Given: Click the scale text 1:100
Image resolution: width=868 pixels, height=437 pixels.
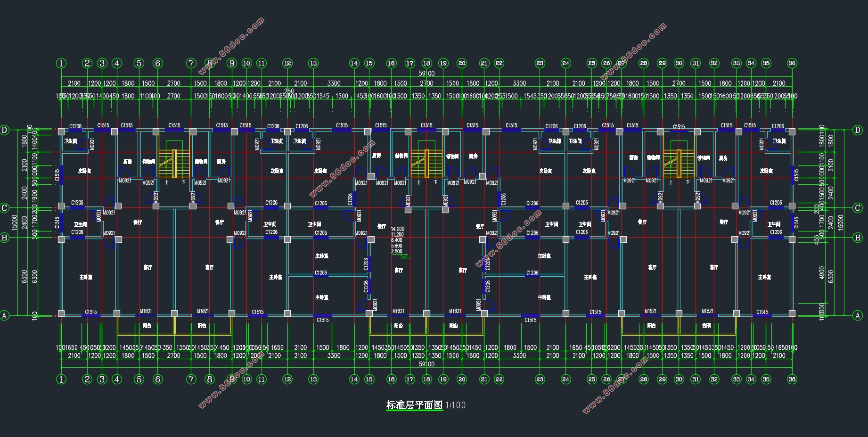Looking at the screenshot, I should [x=456, y=405].
